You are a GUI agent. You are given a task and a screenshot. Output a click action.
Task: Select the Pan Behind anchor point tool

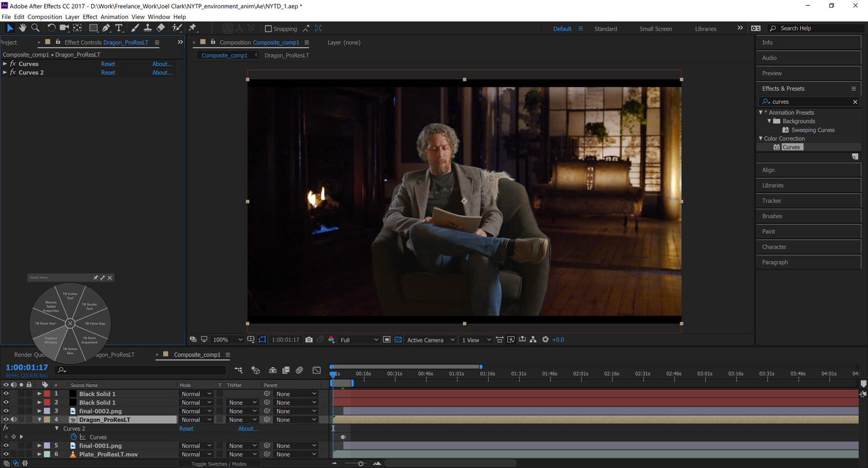[78, 28]
